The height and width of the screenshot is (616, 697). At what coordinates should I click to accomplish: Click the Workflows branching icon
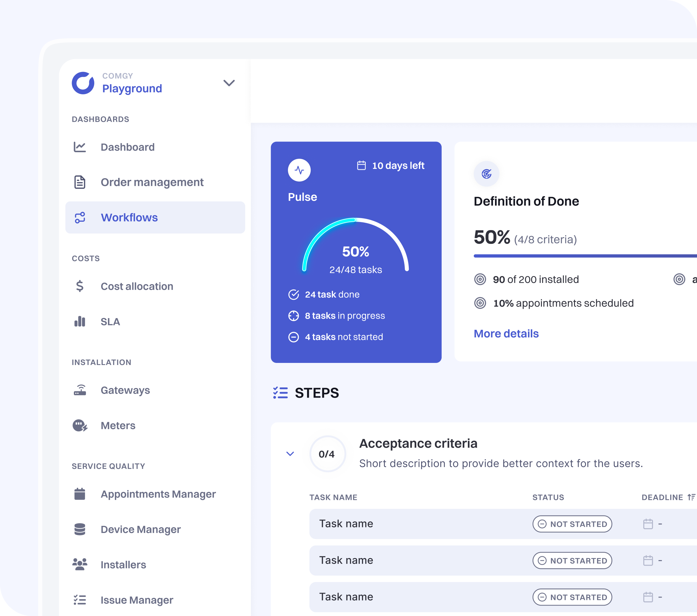(80, 217)
